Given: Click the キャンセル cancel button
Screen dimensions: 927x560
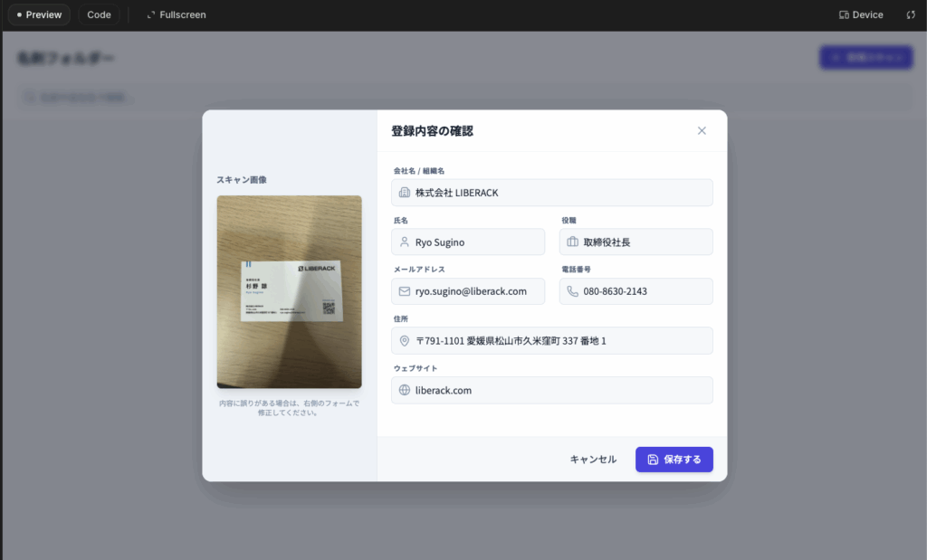Looking at the screenshot, I should (x=593, y=460).
